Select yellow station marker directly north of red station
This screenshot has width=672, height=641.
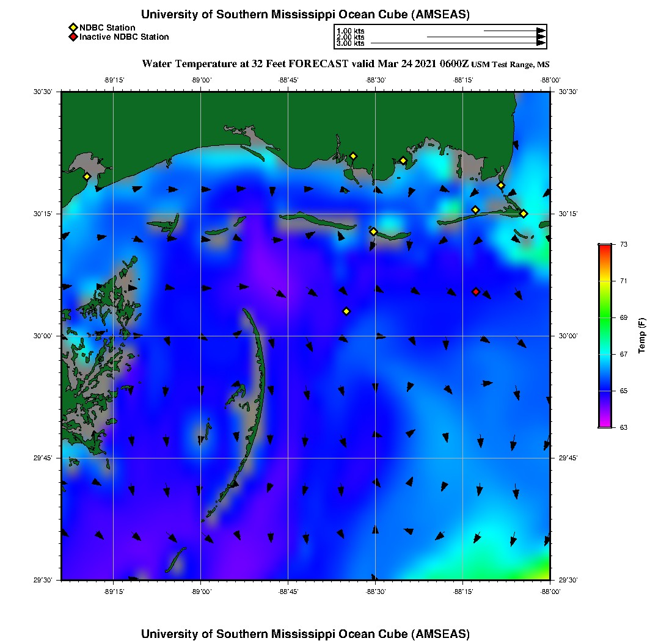[475, 210]
